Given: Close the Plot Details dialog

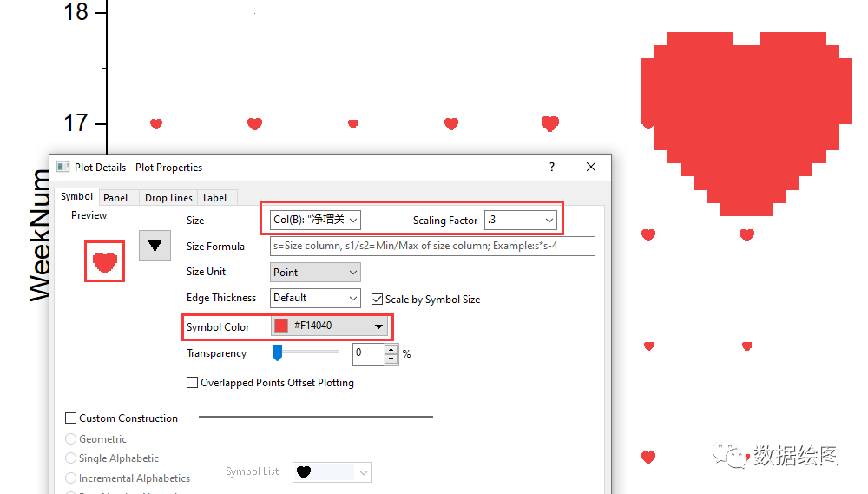Looking at the screenshot, I should tap(591, 167).
